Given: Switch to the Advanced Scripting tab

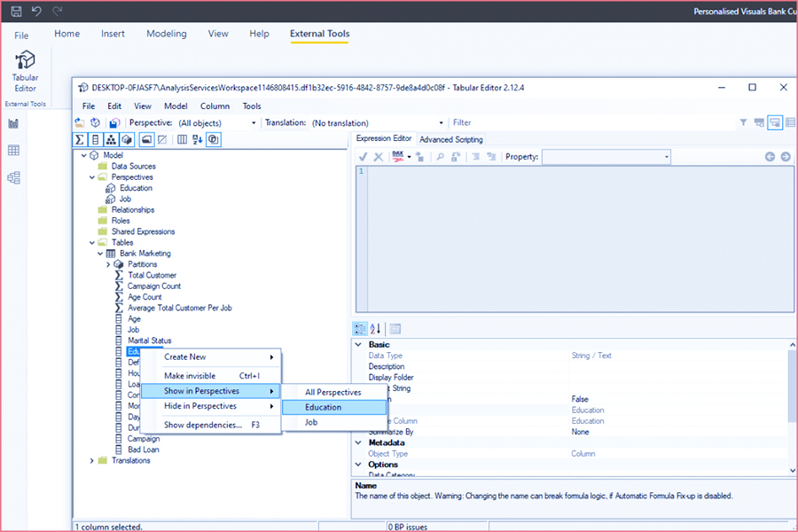Looking at the screenshot, I should click(451, 139).
